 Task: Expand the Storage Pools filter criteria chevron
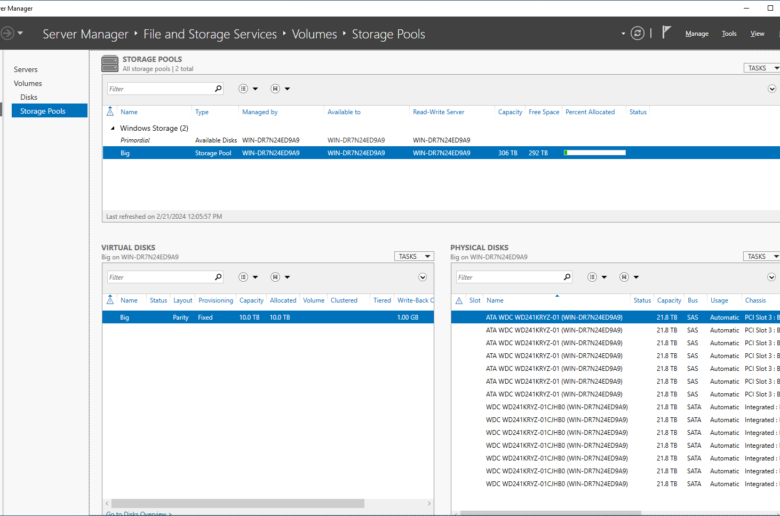point(772,89)
